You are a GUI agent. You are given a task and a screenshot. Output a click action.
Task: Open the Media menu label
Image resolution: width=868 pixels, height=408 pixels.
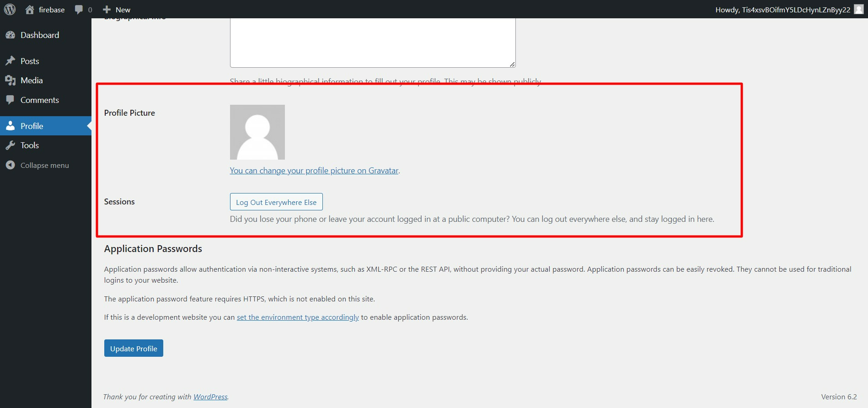32,81
